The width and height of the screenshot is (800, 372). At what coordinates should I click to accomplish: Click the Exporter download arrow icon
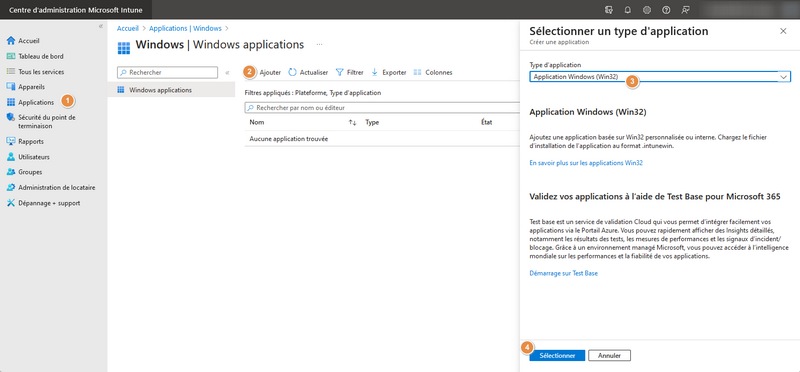374,72
